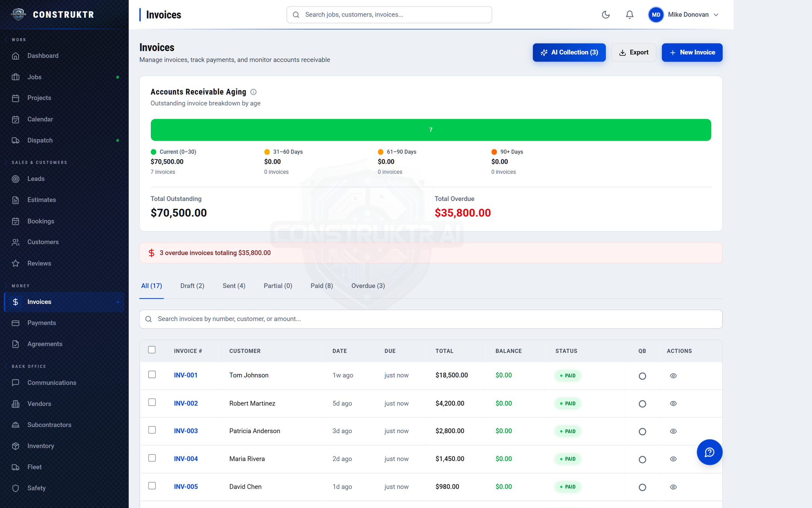The image size is (812, 508).
Task: Click the overdue invoices alert banner
Action: 431,253
